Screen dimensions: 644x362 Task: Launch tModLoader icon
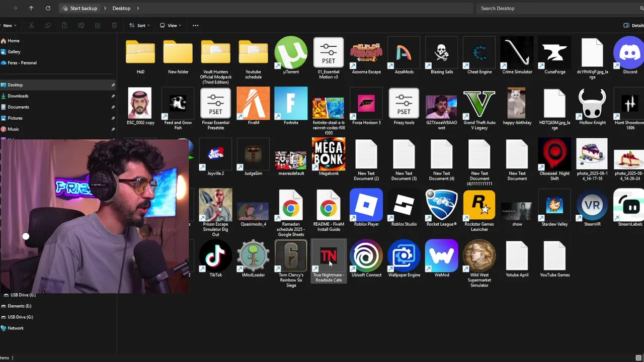253,259
